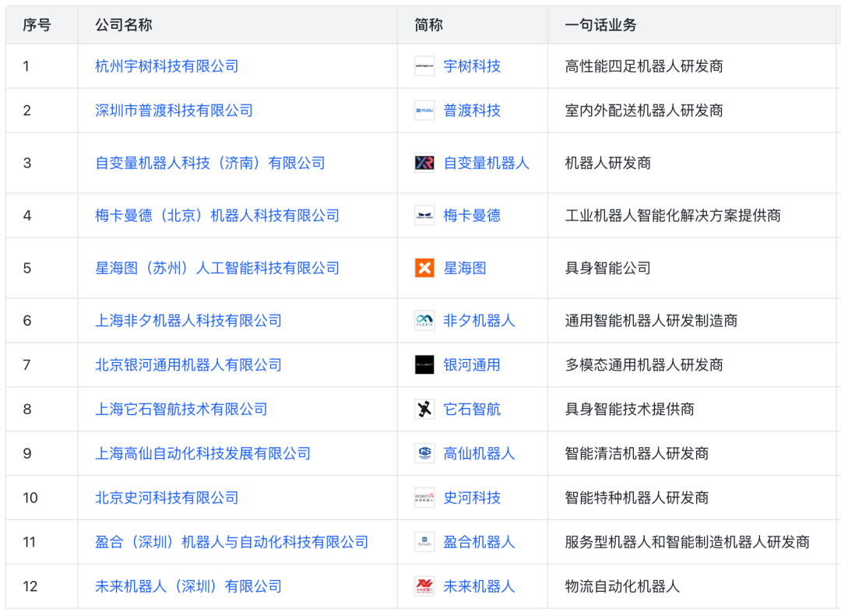The image size is (841, 616).
Task: Click the text 具身智能技术提供商
Action: pyautogui.click(x=630, y=410)
